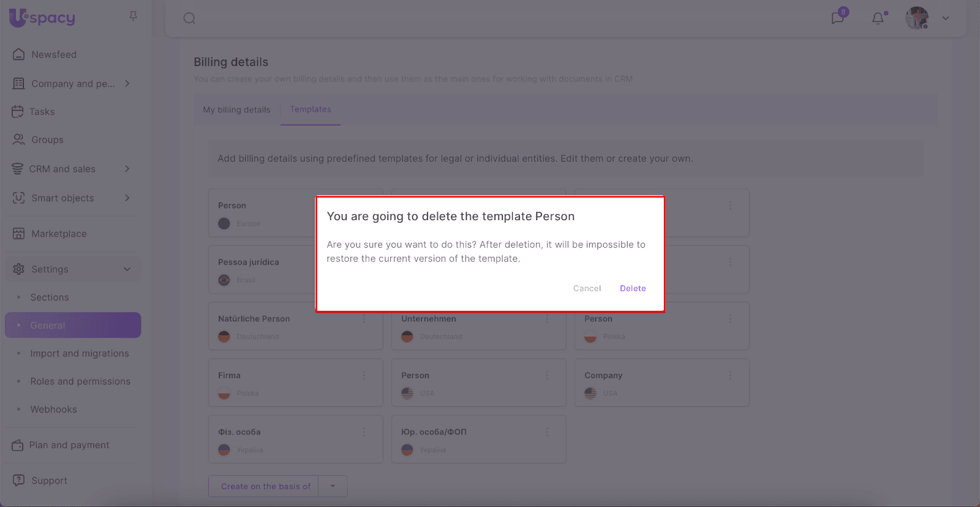Open the notifications bell
The width and height of the screenshot is (980, 507).
click(878, 18)
